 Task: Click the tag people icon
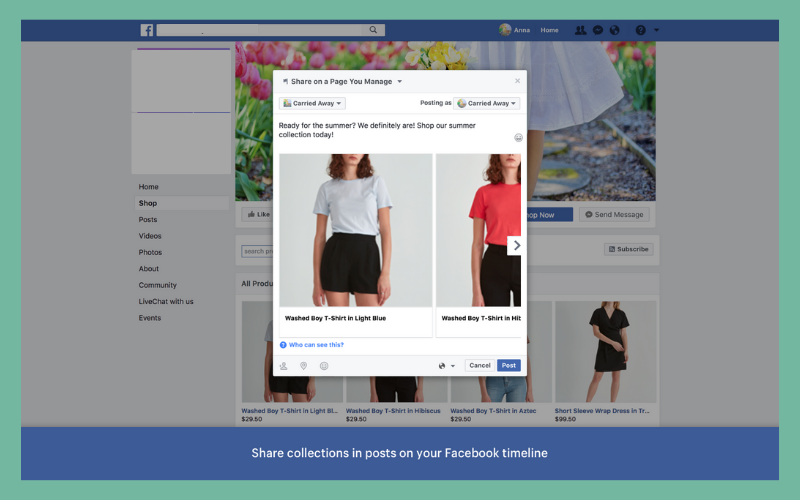click(x=284, y=366)
